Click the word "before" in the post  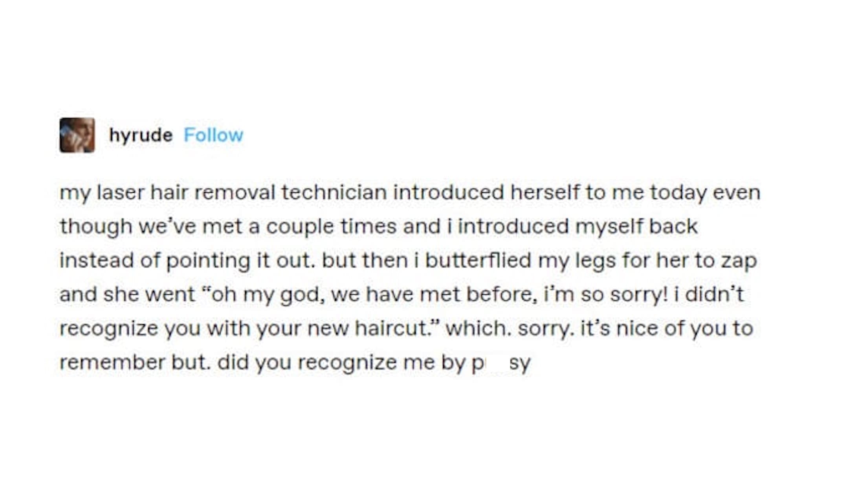coord(501,294)
